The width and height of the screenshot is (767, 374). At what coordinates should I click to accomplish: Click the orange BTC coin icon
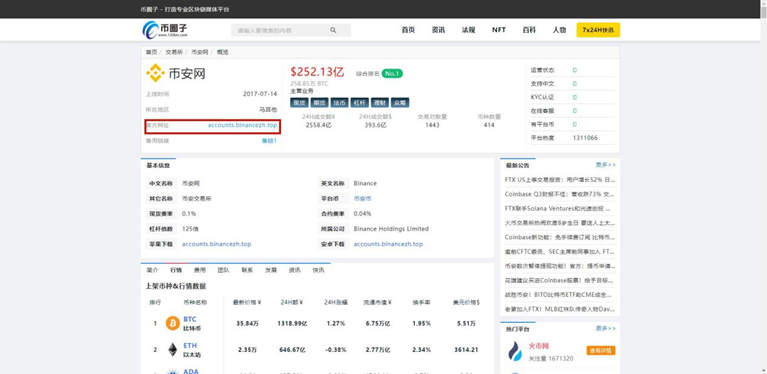(173, 323)
